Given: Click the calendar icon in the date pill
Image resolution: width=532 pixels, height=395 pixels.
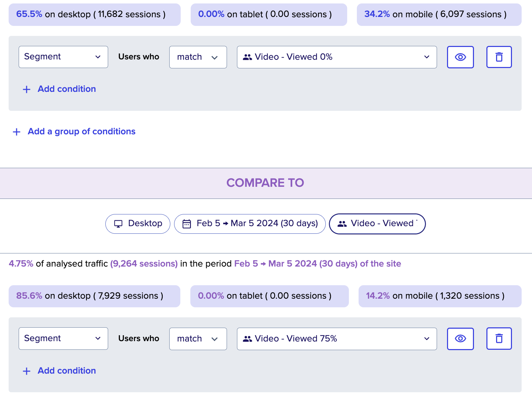Looking at the screenshot, I should [x=187, y=224].
